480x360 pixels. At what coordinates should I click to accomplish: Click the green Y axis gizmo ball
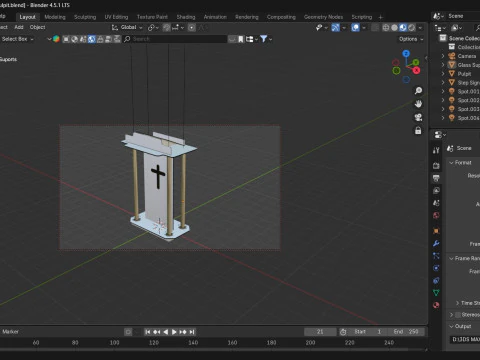click(x=416, y=62)
